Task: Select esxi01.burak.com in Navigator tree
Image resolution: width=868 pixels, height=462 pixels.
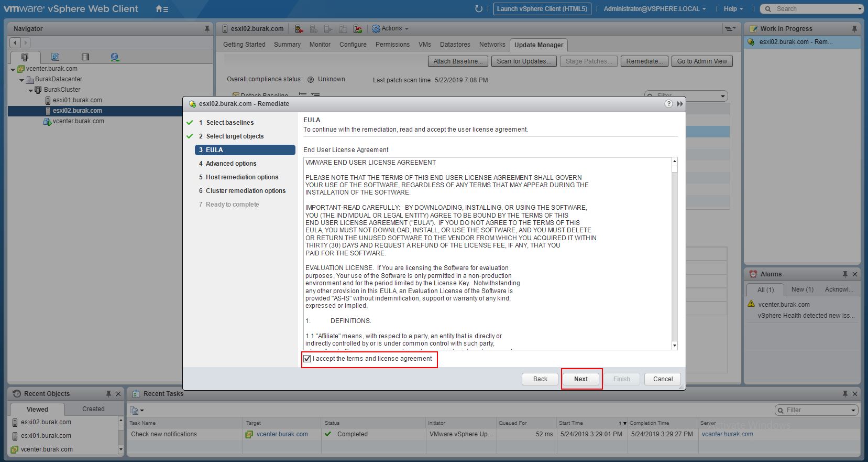Action: 77,100
